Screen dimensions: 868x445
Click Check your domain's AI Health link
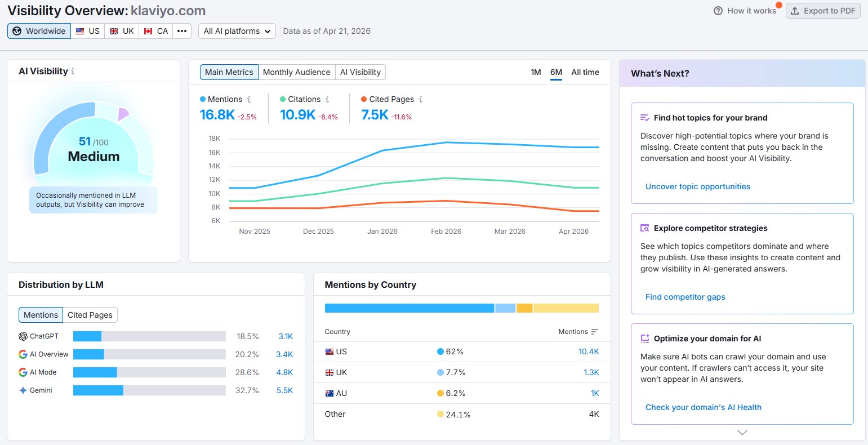pos(704,407)
